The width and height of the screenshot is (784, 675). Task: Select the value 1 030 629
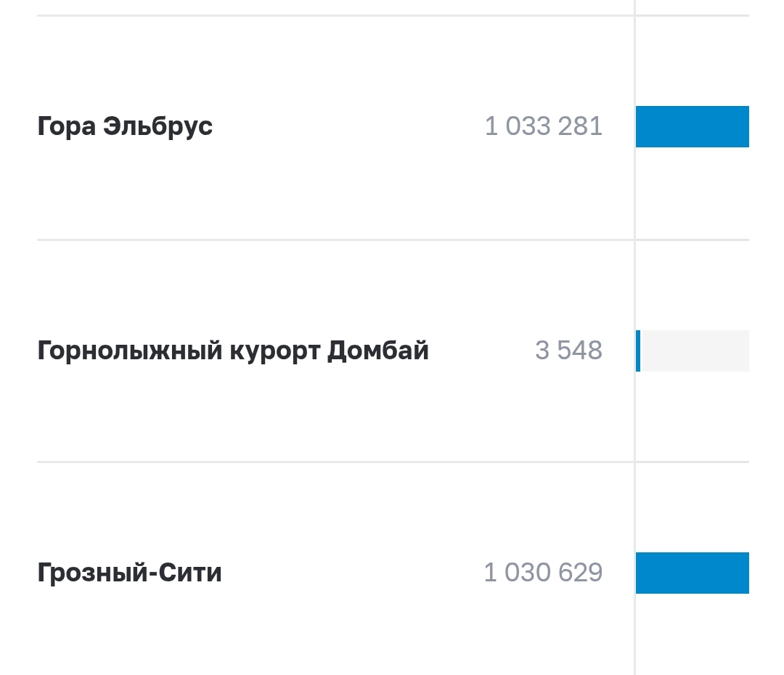click(x=543, y=573)
